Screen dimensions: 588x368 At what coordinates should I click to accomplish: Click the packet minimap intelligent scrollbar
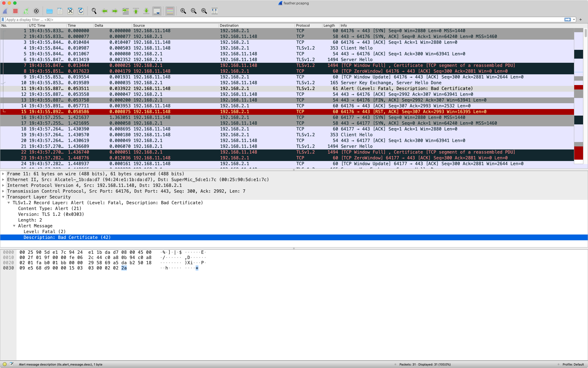[x=579, y=96]
